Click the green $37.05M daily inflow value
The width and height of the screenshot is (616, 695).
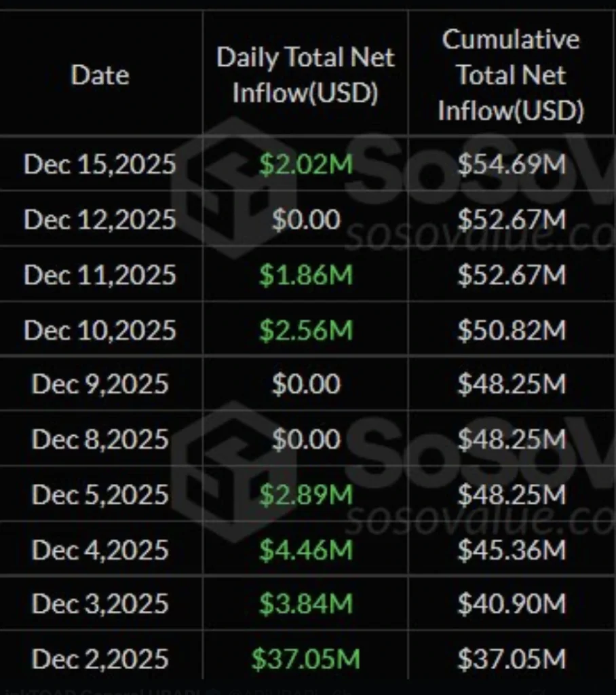coord(306,659)
